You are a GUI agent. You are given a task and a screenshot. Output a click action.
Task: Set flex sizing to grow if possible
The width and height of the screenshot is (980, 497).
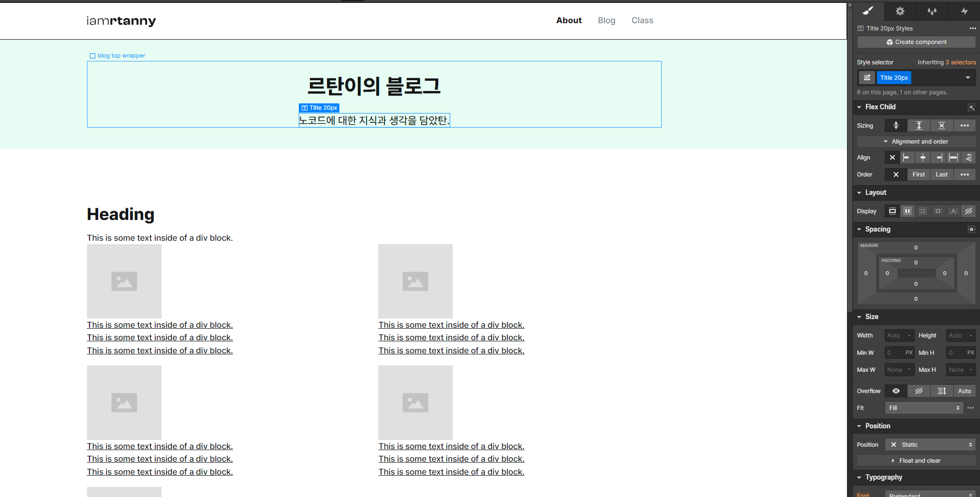tap(919, 126)
